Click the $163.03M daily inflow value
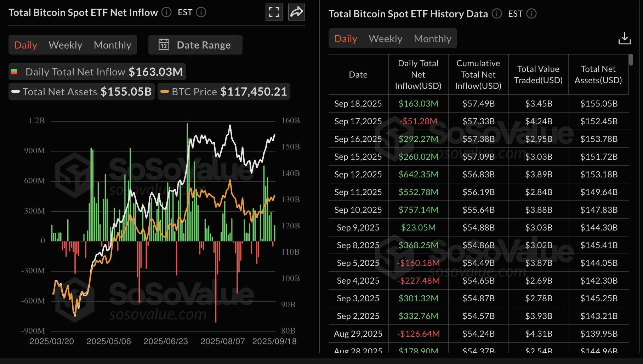The image size is (643, 364). [418, 103]
